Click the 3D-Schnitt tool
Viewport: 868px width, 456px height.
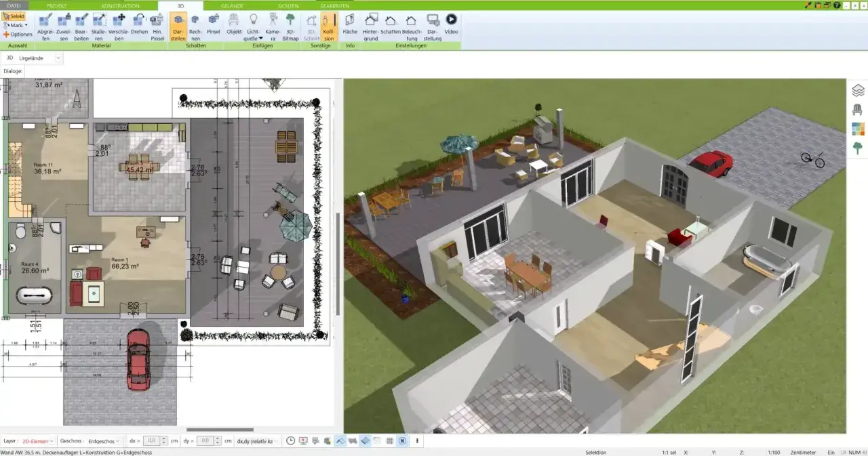click(x=311, y=27)
